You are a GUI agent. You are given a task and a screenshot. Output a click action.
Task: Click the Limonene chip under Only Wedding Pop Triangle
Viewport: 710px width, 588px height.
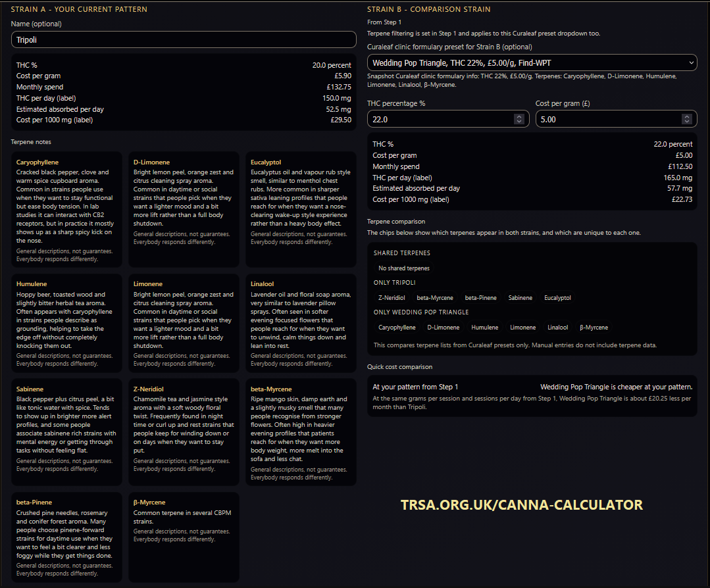point(522,328)
